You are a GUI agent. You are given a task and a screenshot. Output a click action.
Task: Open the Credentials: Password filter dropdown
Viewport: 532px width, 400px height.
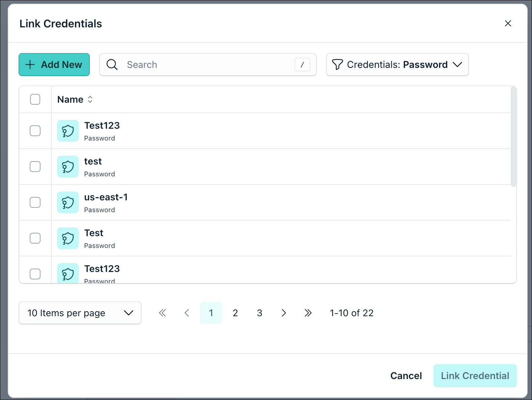(397, 65)
